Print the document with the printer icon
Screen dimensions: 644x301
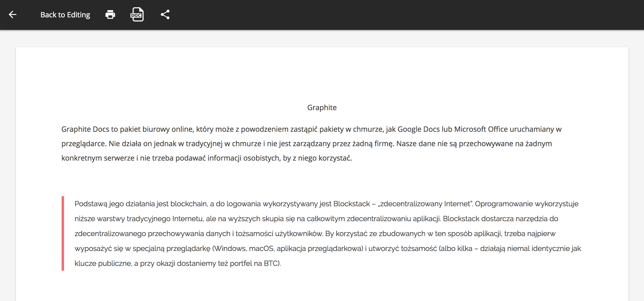(x=110, y=15)
